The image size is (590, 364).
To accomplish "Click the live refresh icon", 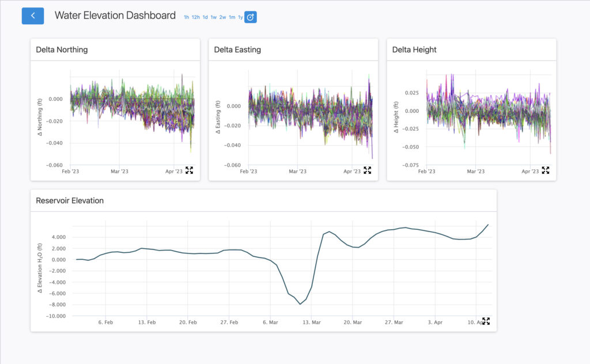I will click(249, 17).
